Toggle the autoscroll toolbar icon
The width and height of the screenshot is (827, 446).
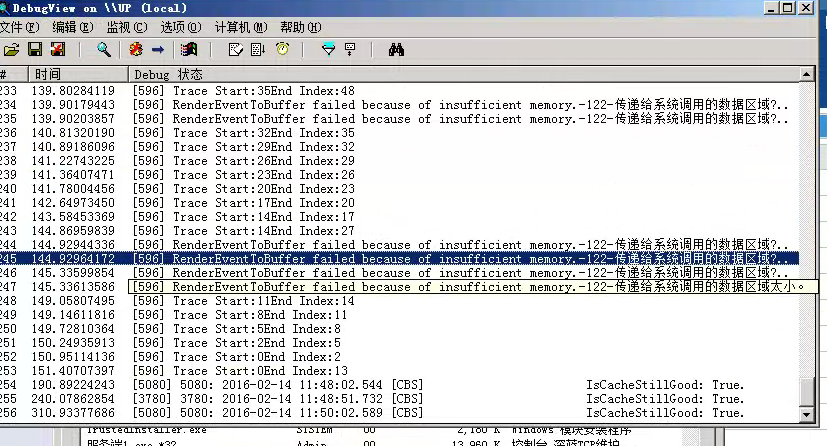[258, 49]
